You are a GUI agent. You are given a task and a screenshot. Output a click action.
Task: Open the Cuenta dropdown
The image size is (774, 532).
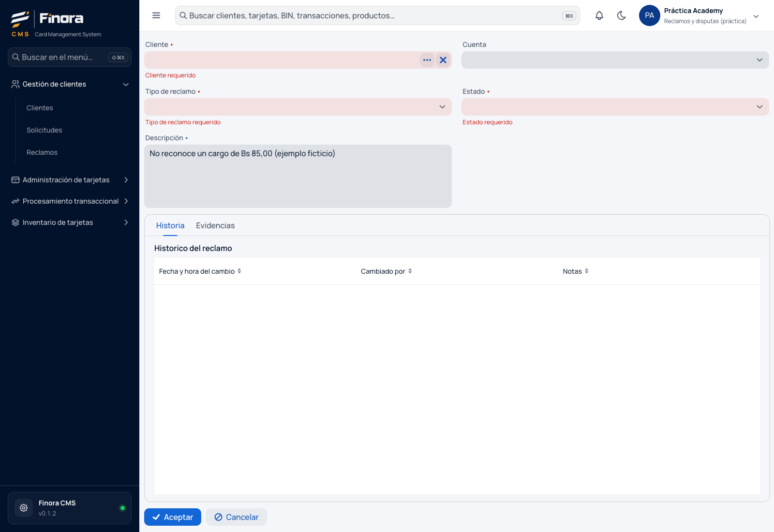tap(615, 60)
